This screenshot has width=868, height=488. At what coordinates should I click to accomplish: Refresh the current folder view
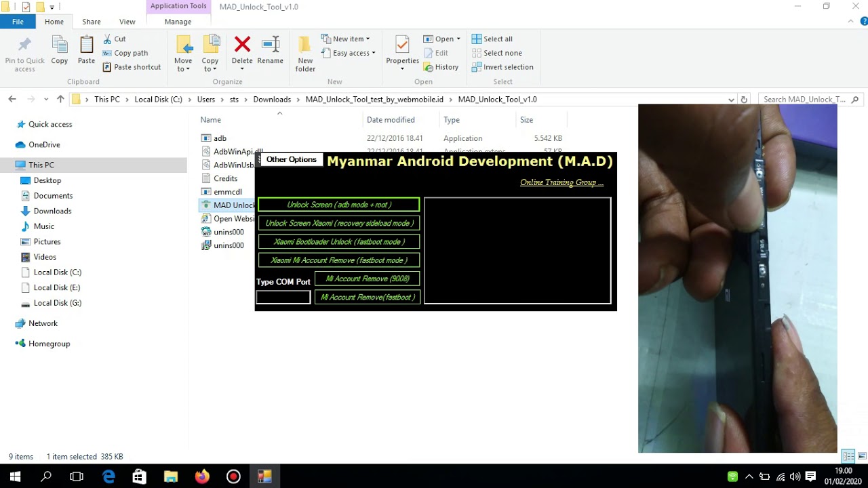point(744,99)
